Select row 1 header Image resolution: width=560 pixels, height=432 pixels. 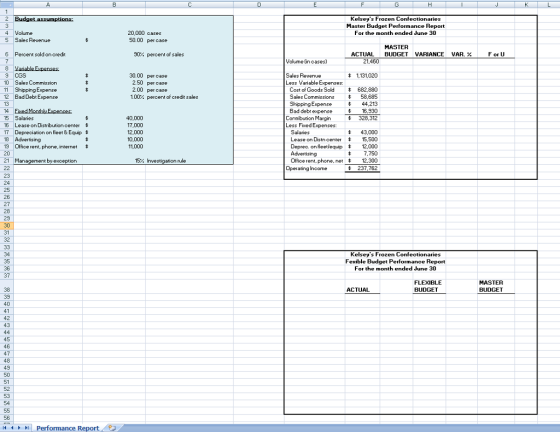pos(6,11)
